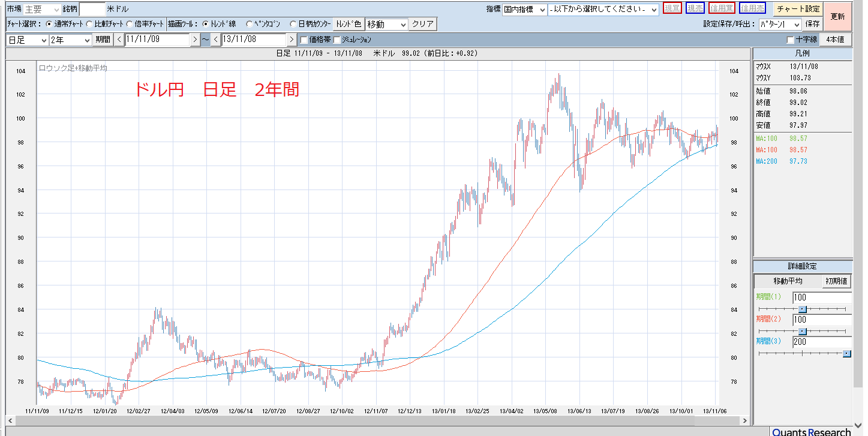Toggle the シミュレーション checkbox
The height and width of the screenshot is (436, 868).
[337, 40]
